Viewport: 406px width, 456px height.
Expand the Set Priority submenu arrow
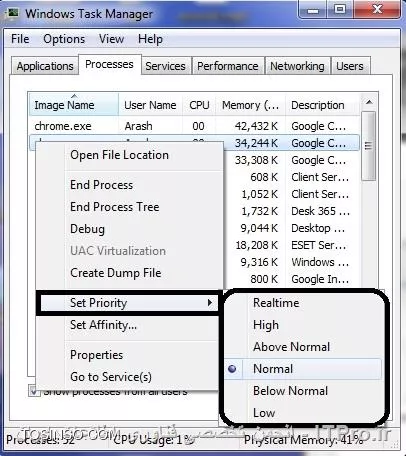[x=210, y=303]
